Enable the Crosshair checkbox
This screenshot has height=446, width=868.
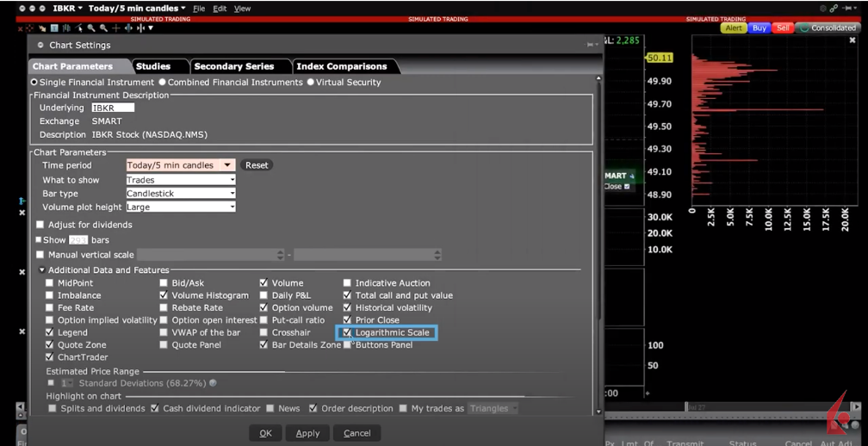tap(264, 332)
